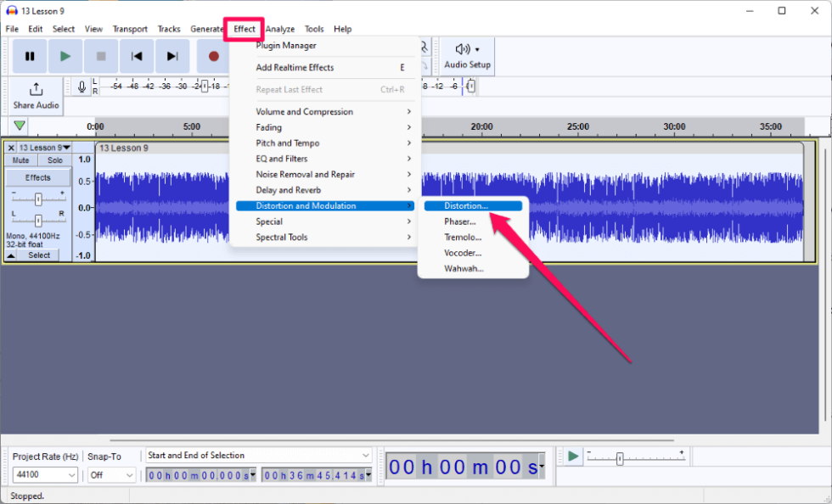Skip to the start of the track
The width and height of the screenshot is (832, 504).
[137, 56]
